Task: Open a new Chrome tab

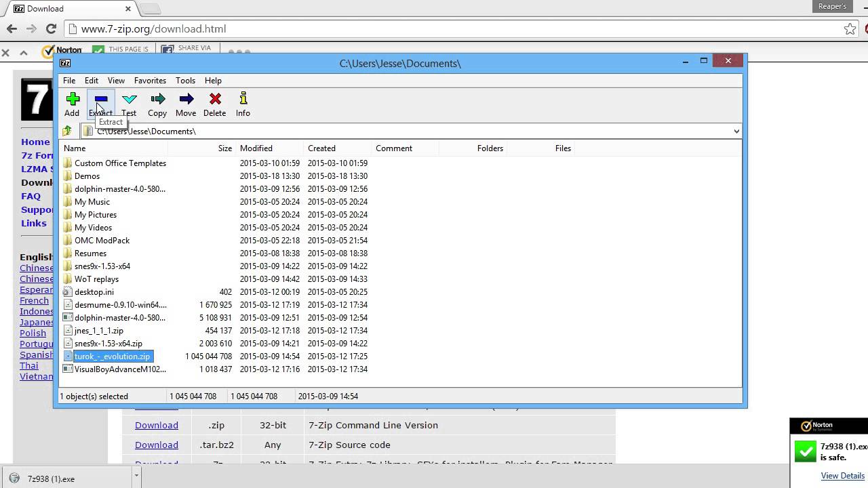Action: coord(151,9)
